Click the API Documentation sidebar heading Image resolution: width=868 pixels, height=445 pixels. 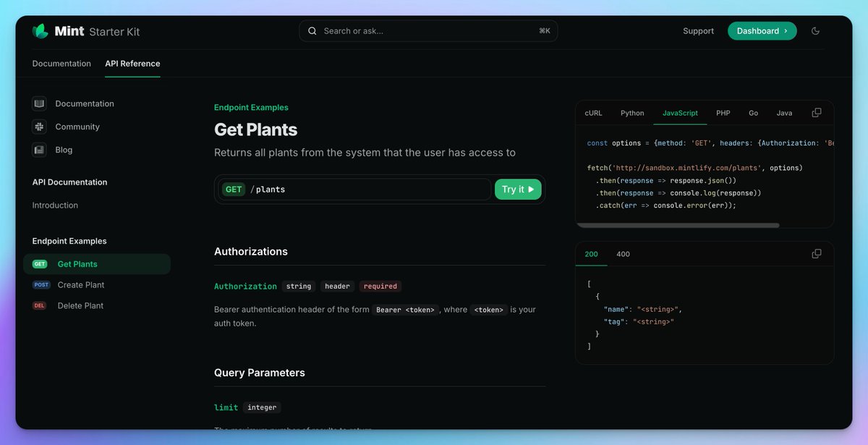point(69,182)
